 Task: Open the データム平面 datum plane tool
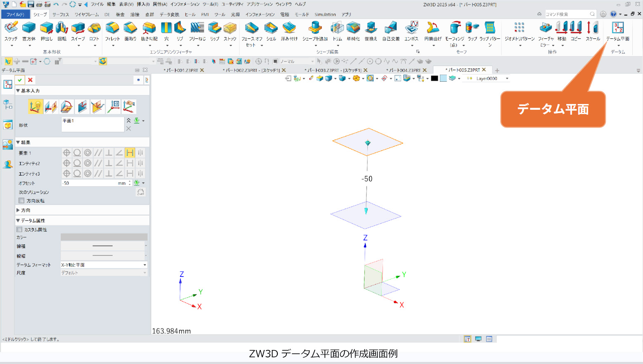pos(618,31)
